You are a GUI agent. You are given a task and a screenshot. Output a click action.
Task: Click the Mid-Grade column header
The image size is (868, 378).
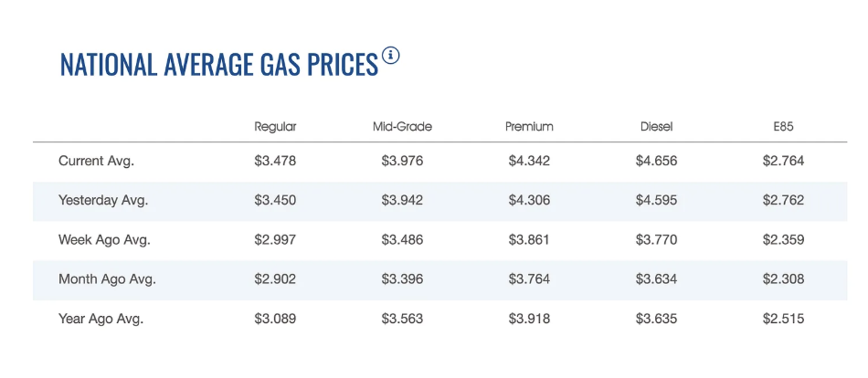pos(402,126)
